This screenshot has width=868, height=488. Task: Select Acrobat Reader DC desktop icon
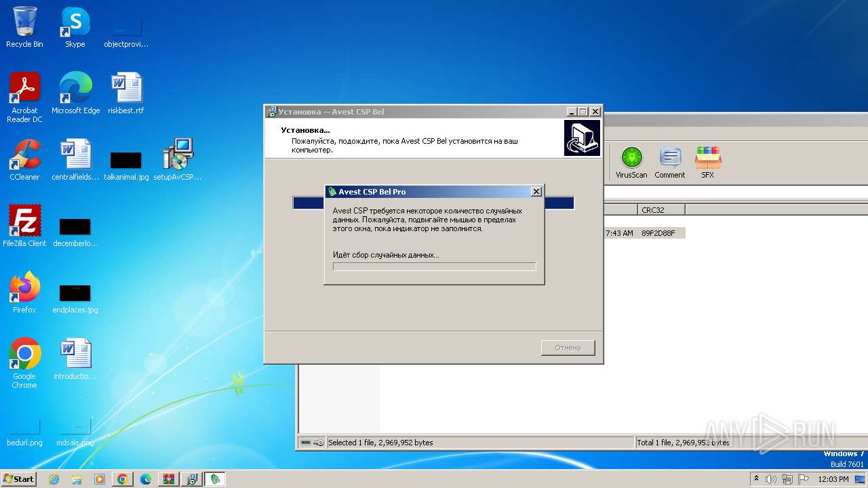pos(24,98)
